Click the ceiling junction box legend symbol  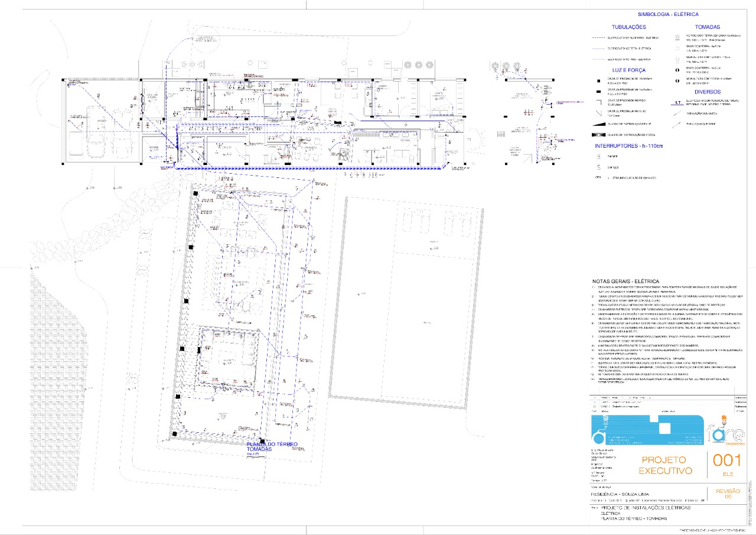tap(599, 112)
